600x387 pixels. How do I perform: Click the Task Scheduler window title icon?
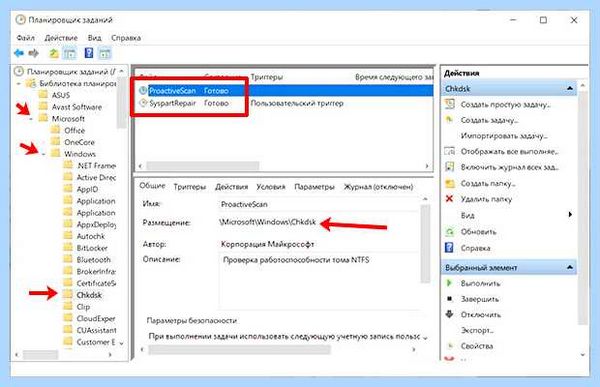(20, 20)
